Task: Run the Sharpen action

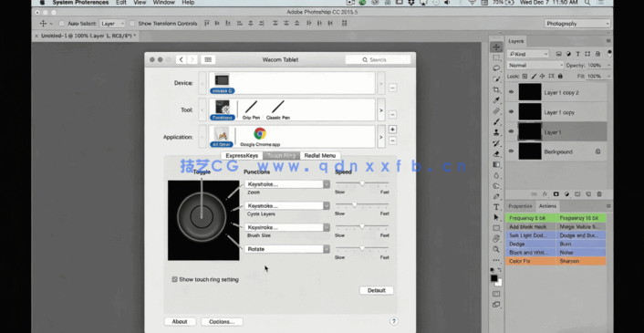Action: point(581,261)
